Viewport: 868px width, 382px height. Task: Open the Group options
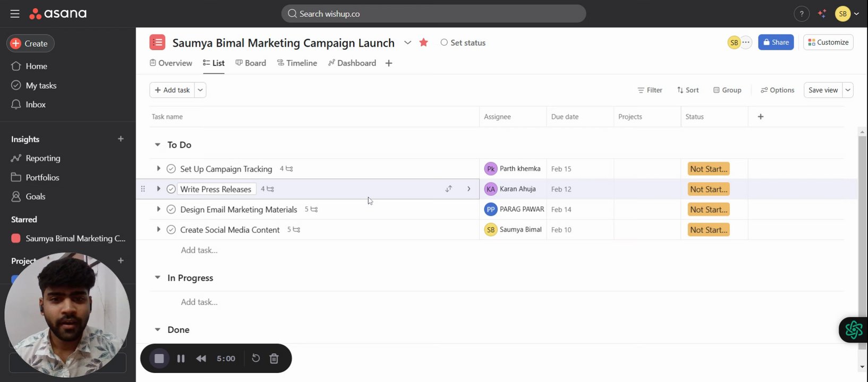(727, 90)
